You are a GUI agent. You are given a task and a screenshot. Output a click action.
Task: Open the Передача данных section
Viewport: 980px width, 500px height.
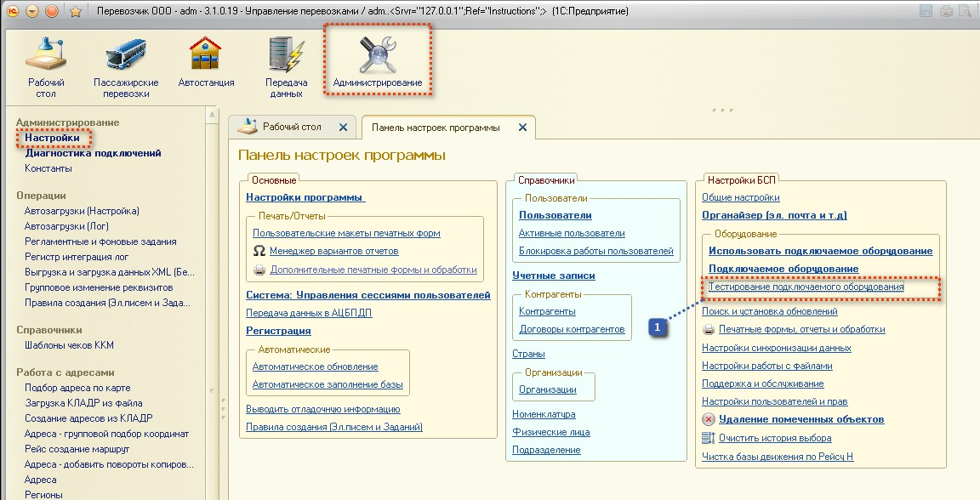pos(286,56)
